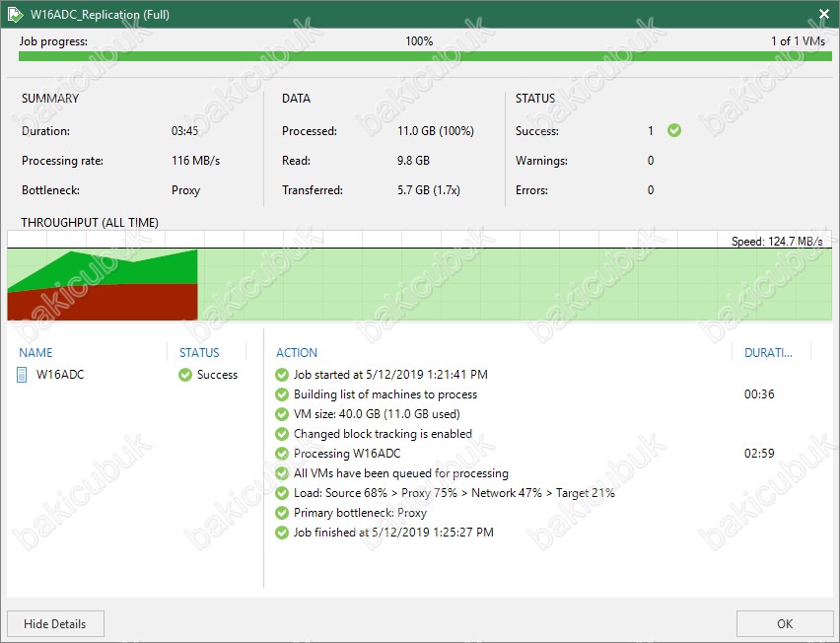Click the Read value 9.8 GB

413,161
